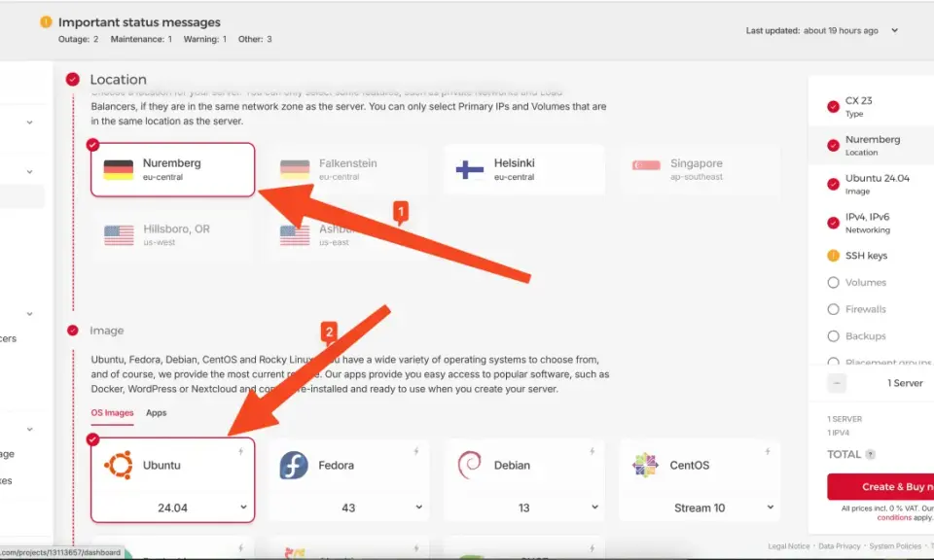The image size is (934, 560).
Task: Jump to Ubuntu 24.04 Image step
Action: [873, 184]
